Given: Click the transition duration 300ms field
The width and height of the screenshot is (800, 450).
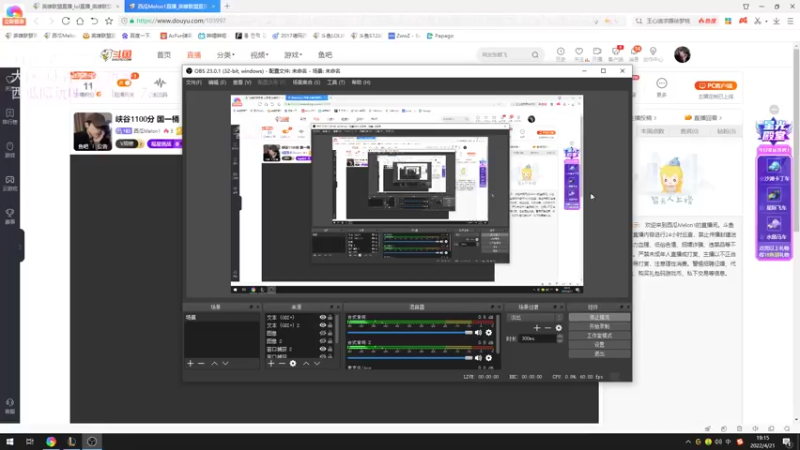Looking at the screenshot, I should 538,338.
